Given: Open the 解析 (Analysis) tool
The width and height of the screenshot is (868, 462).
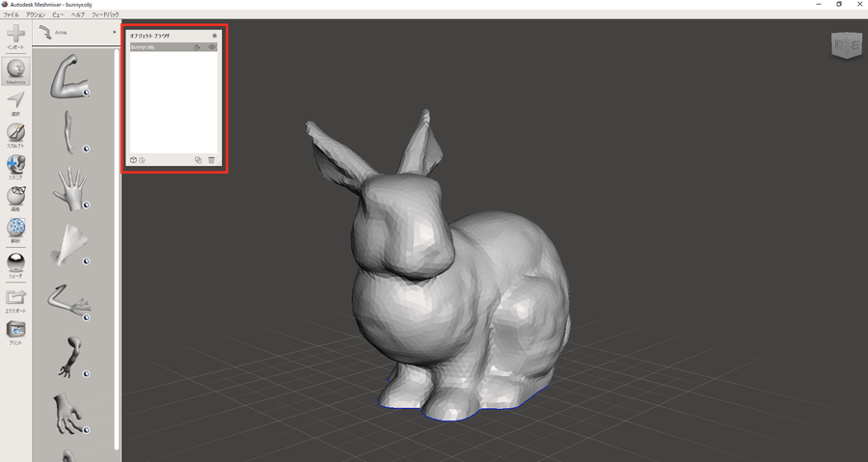Looking at the screenshot, I should pos(15,229).
